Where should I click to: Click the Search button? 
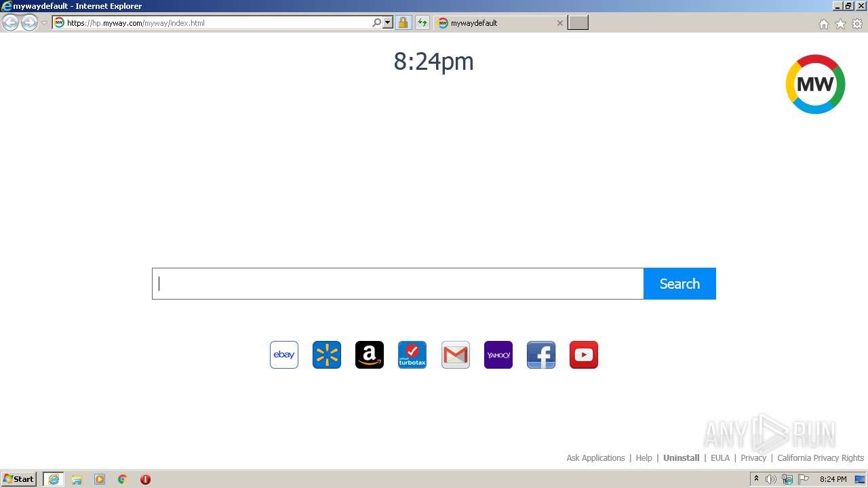[679, 283]
